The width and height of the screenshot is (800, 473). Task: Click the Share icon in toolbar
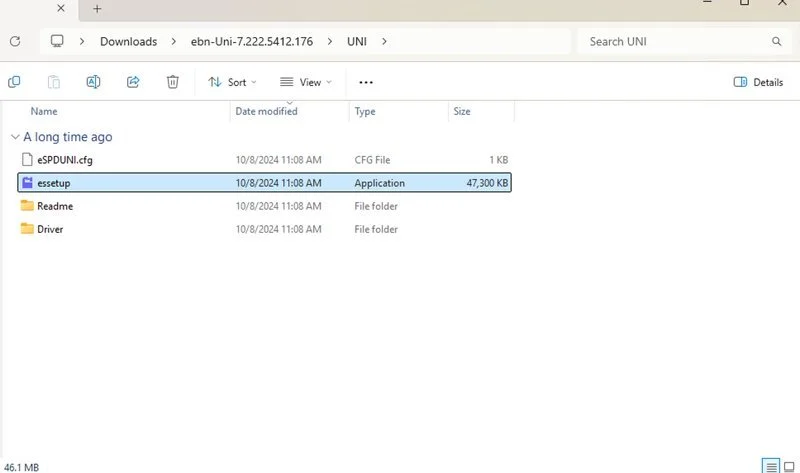133,82
